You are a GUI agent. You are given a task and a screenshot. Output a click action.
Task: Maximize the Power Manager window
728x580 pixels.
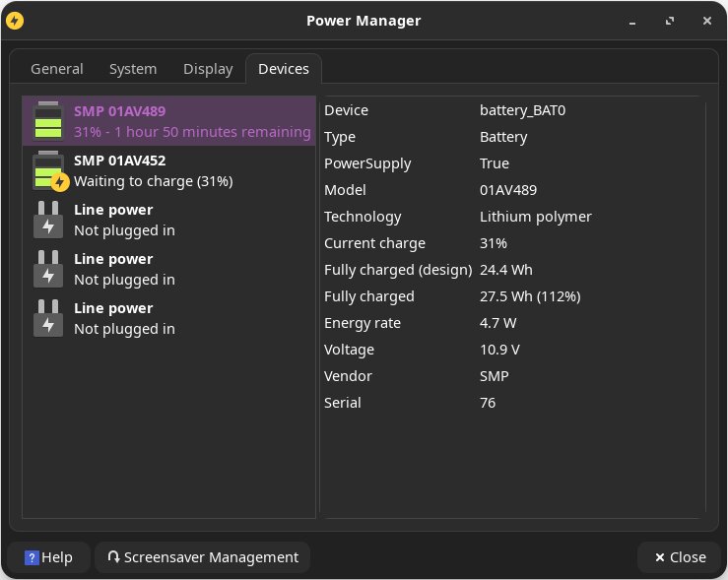pyautogui.click(x=670, y=20)
